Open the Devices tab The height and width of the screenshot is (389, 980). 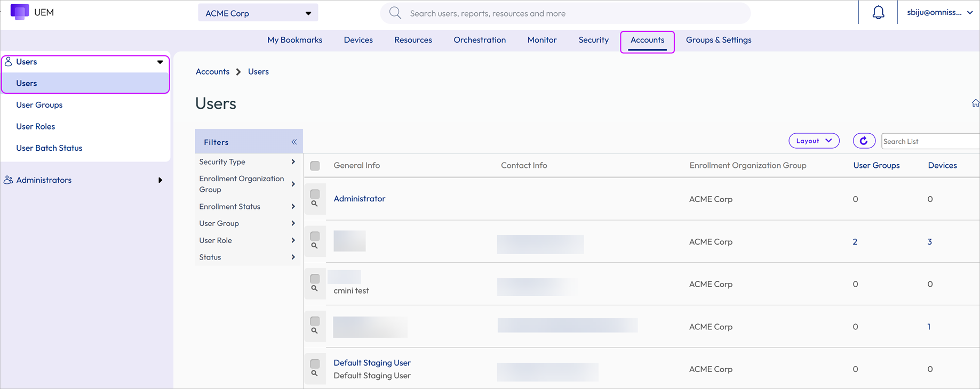pos(358,40)
